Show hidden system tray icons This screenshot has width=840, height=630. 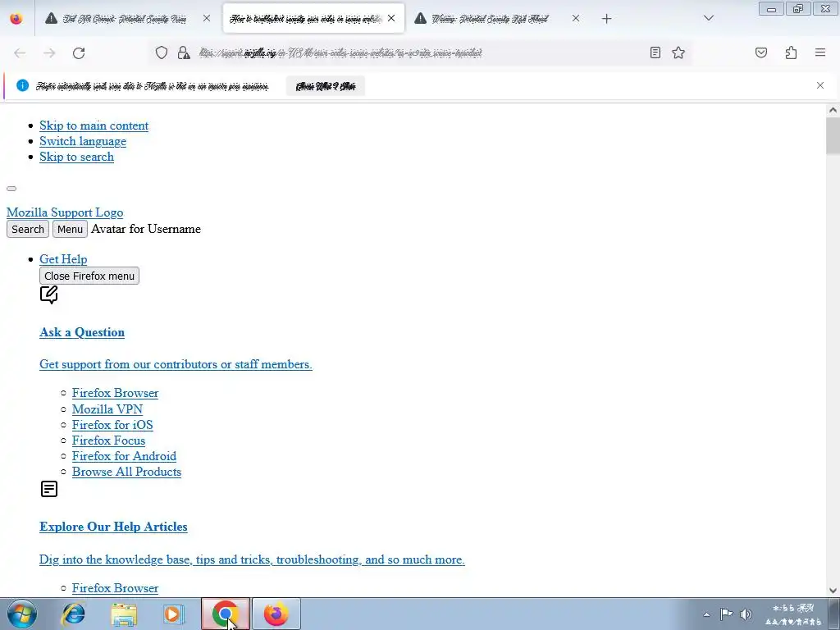(x=706, y=614)
